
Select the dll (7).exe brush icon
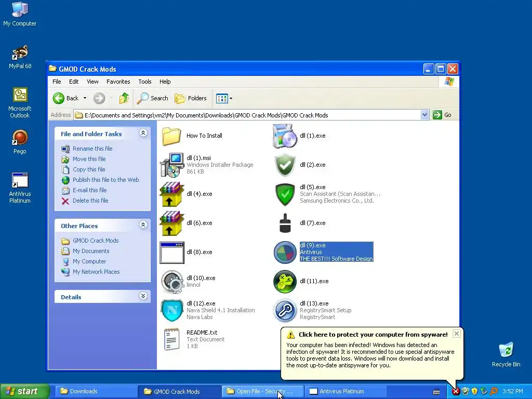[x=285, y=223]
